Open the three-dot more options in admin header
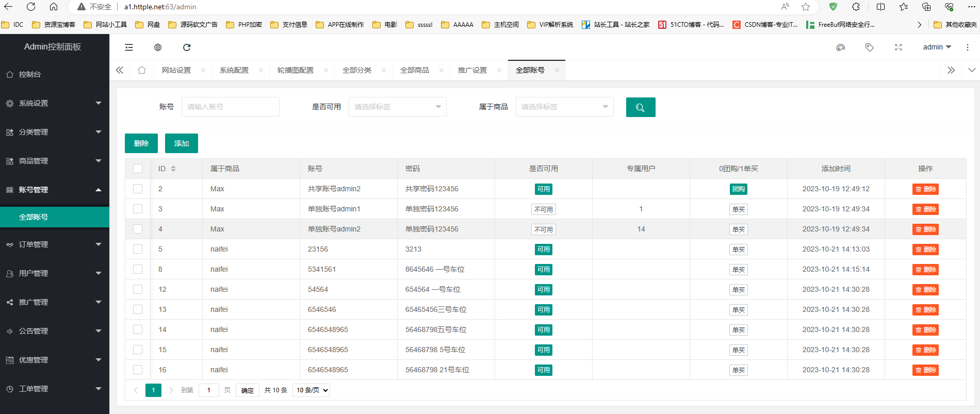Screen dimensions: 980x414 pyautogui.click(x=968, y=47)
